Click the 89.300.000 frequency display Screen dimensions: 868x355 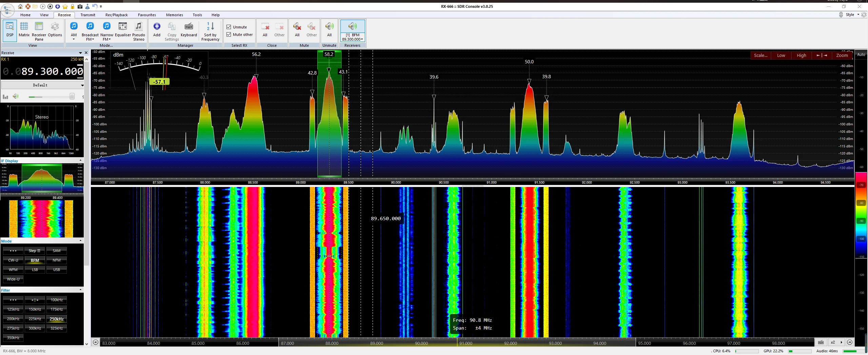click(52, 71)
